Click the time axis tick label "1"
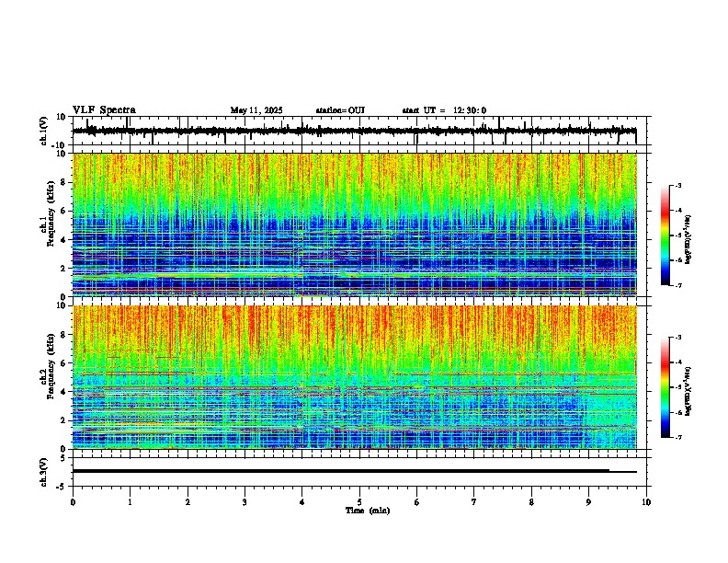Viewport: 728px width, 563px height. point(130,502)
